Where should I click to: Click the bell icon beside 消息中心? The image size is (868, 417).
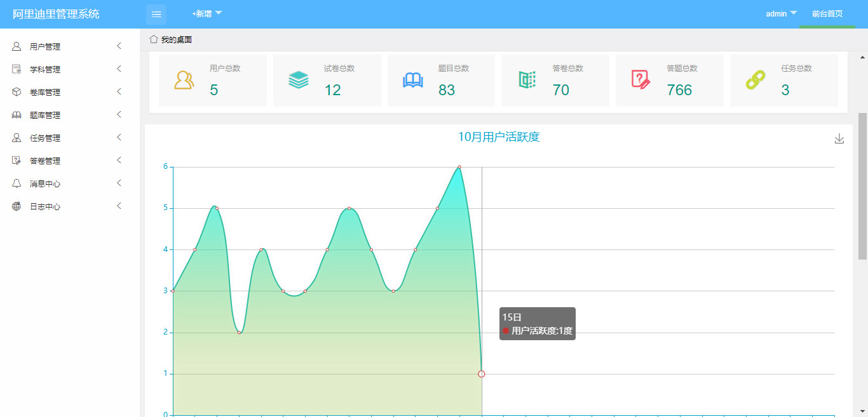coord(17,183)
